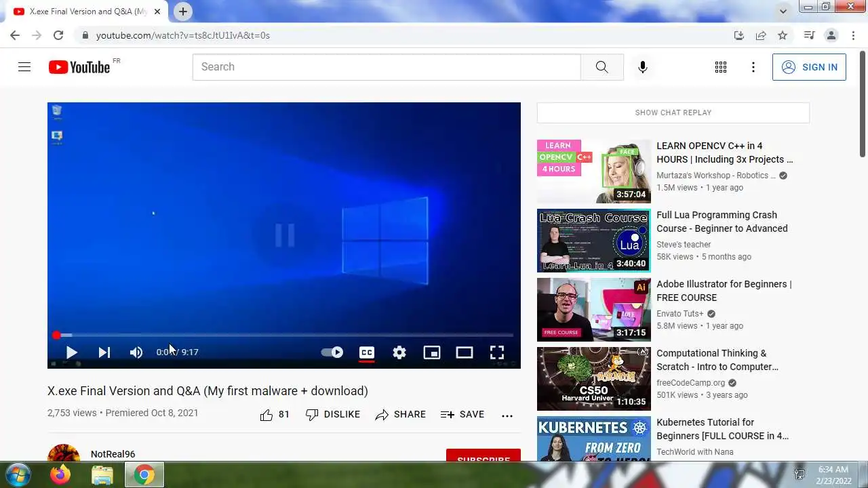Go to the YouTube home logo
The width and height of the screenshot is (868, 488).
click(x=79, y=67)
